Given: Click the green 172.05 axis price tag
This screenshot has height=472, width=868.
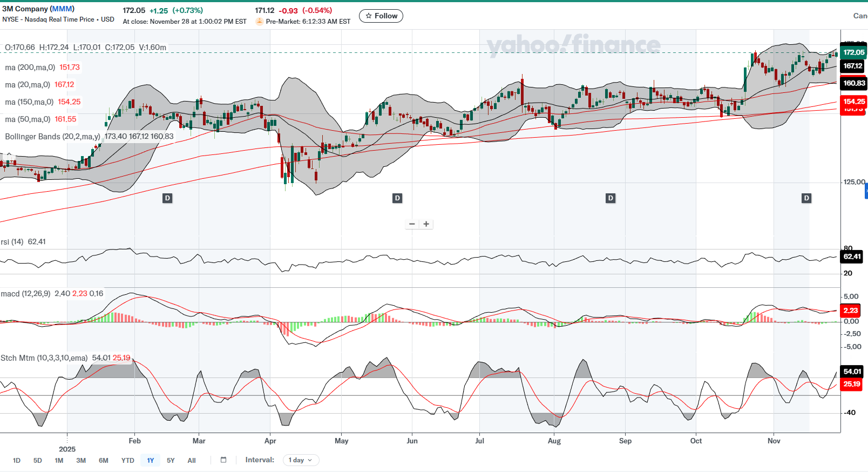Looking at the screenshot, I should (854, 52).
